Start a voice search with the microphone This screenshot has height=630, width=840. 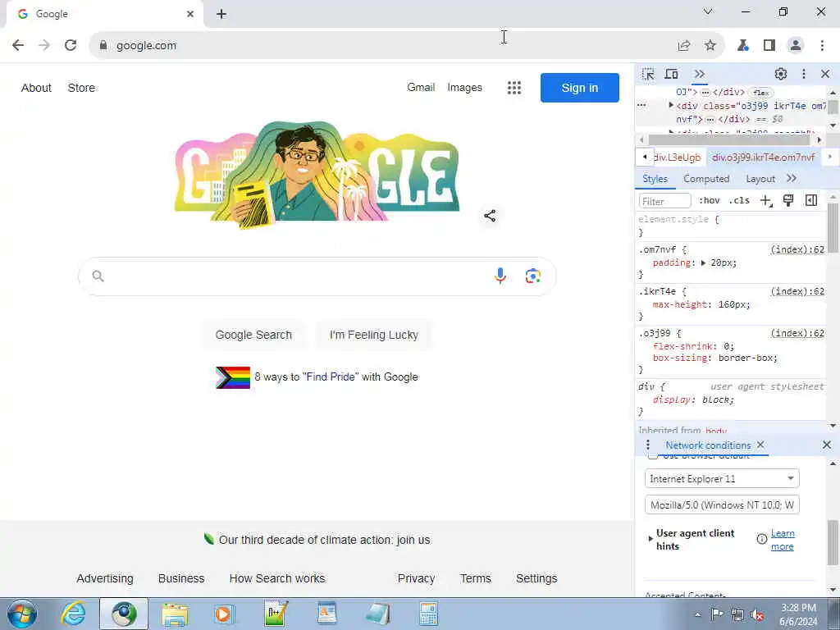[500, 276]
